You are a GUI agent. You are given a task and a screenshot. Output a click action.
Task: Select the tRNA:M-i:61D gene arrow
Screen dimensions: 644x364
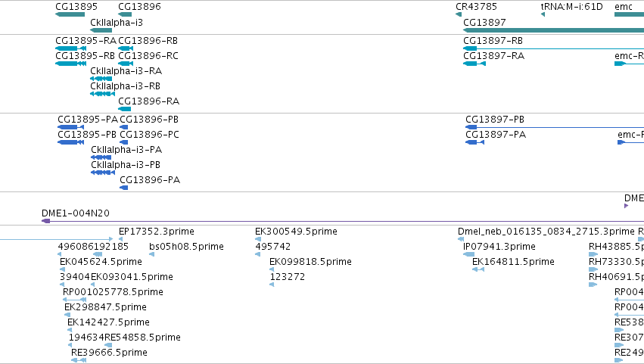coord(543,14)
